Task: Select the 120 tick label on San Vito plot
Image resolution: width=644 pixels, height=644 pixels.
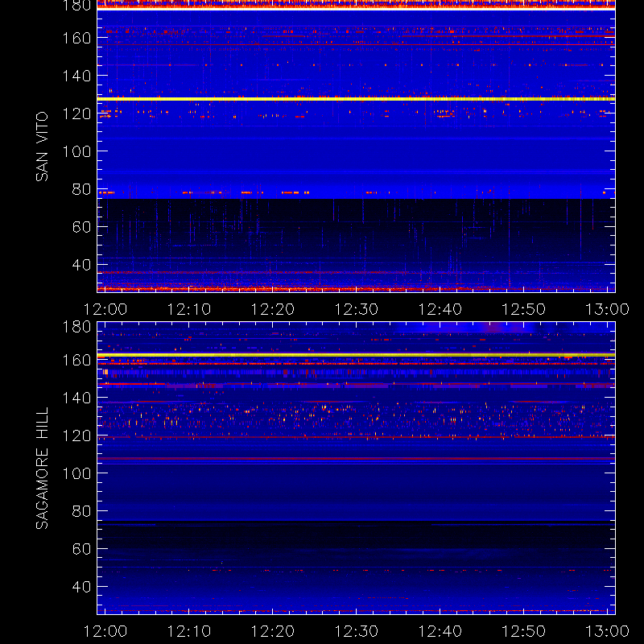Action: tap(76, 114)
